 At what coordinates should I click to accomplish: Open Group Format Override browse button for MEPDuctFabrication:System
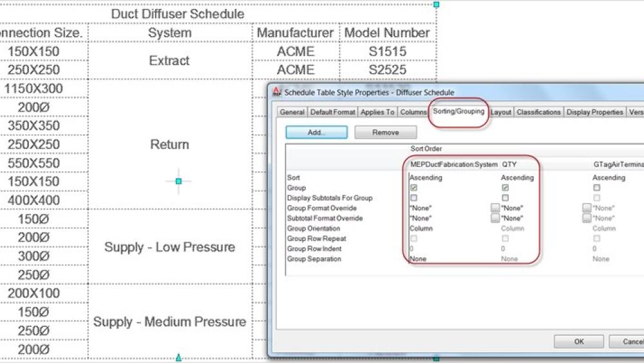(495, 208)
